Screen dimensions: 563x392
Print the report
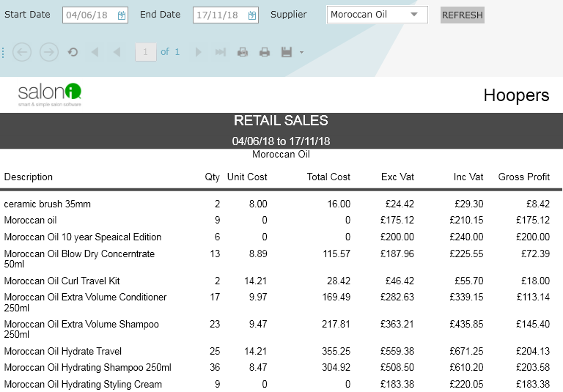[x=265, y=52]
